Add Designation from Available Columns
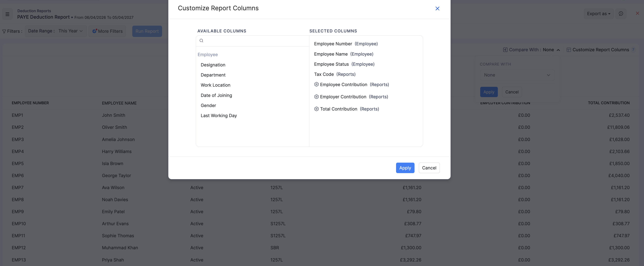Image resolution: width=644 pixels, height=266 pixels. tap(213, 65)
